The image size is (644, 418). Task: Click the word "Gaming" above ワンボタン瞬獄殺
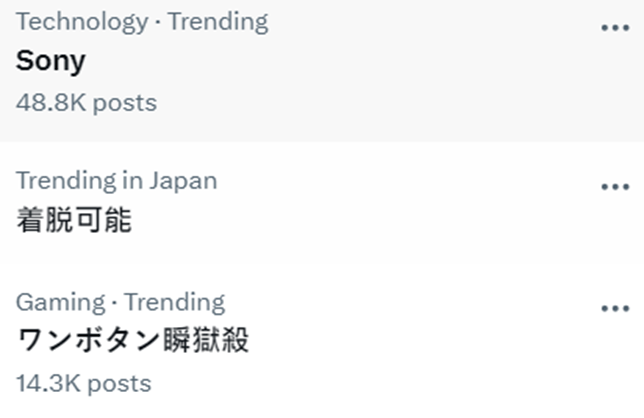point(60,302)
